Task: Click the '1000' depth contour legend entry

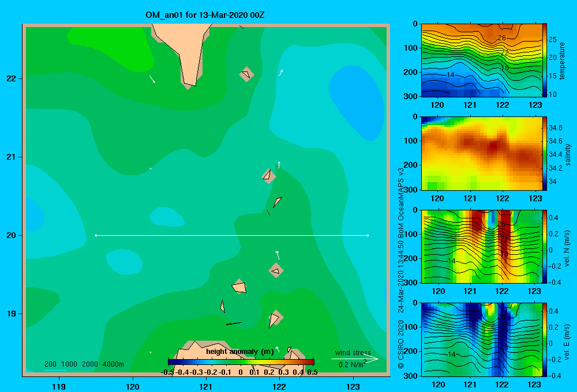Action: pyautogui.click(x=69, y=364)
